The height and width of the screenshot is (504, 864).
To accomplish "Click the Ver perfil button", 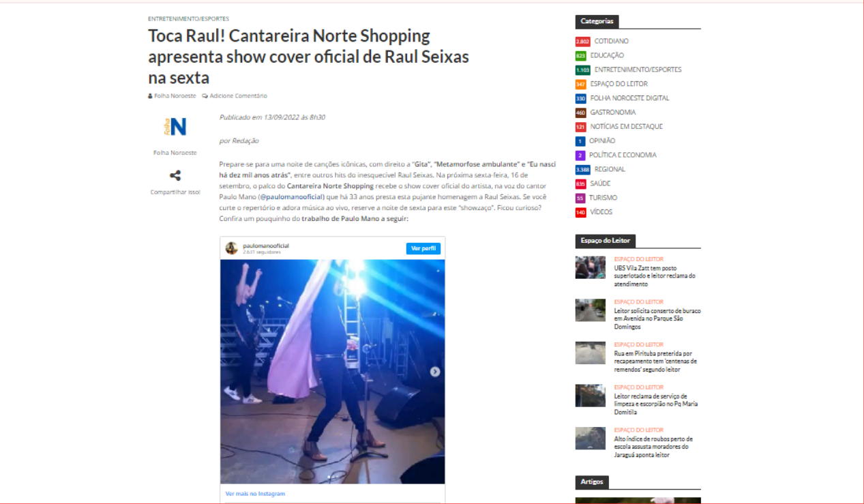I will pyautogui.click(x=423, y=248).
